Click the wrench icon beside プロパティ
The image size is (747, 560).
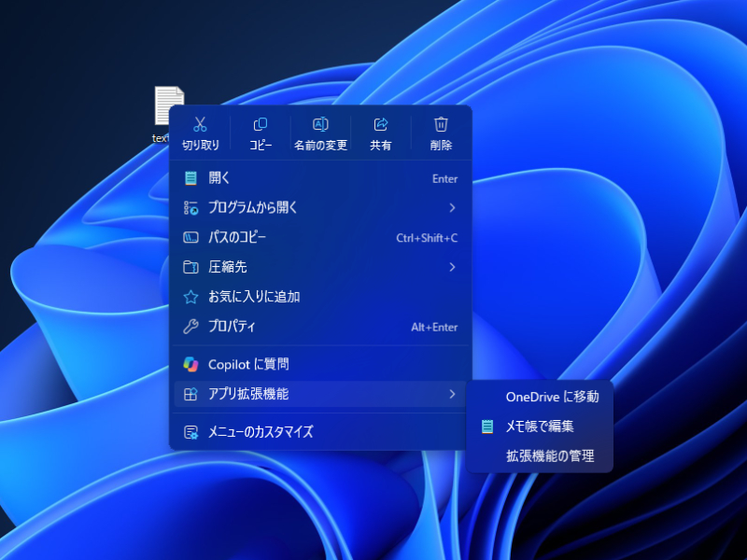click(x=190, y=326)
